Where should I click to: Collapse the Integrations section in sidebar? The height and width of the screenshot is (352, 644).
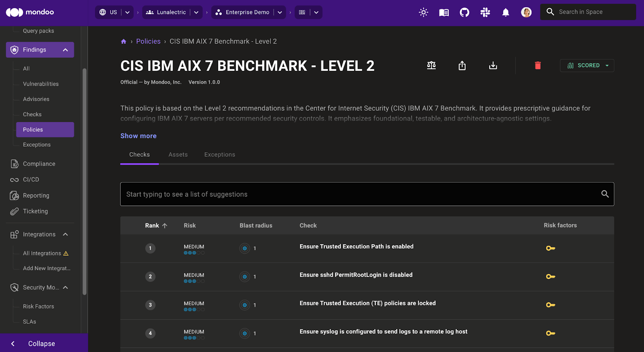point(65,234)
